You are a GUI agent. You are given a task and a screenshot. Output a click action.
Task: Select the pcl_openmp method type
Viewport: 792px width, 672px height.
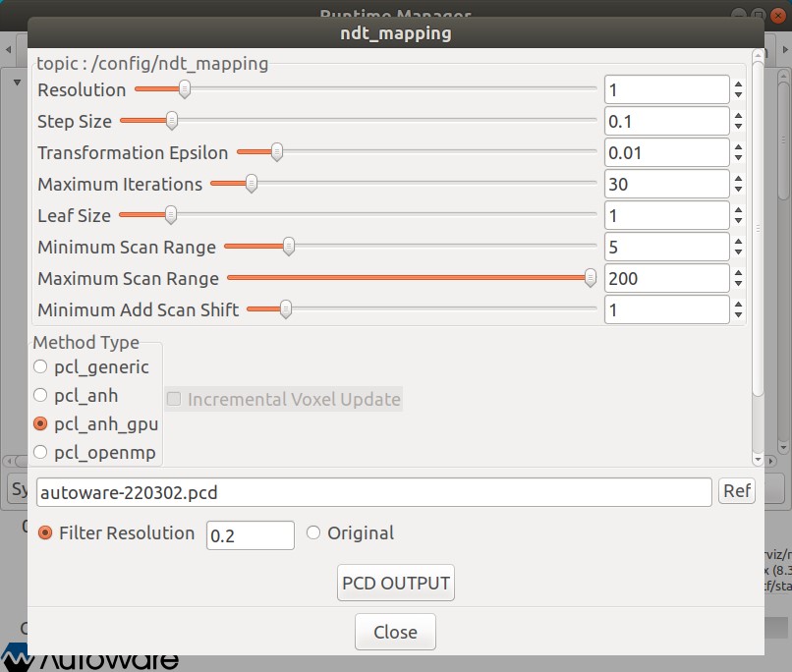click(x=40, y=452)
